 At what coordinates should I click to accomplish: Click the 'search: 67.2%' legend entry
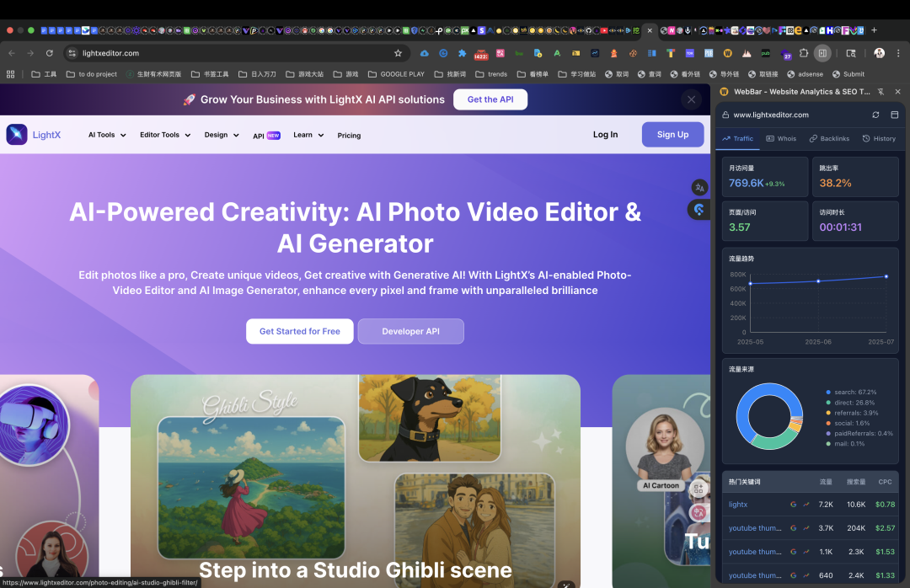point(851,393)
